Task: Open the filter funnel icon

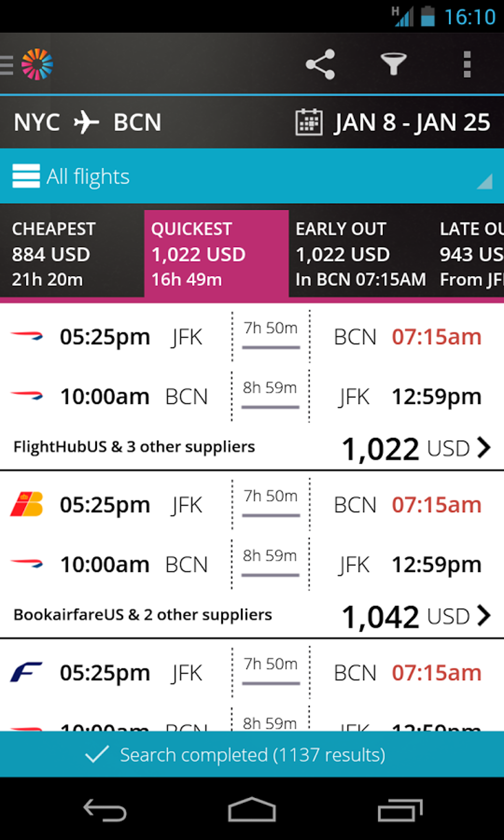Action: [x=393, y=64]
